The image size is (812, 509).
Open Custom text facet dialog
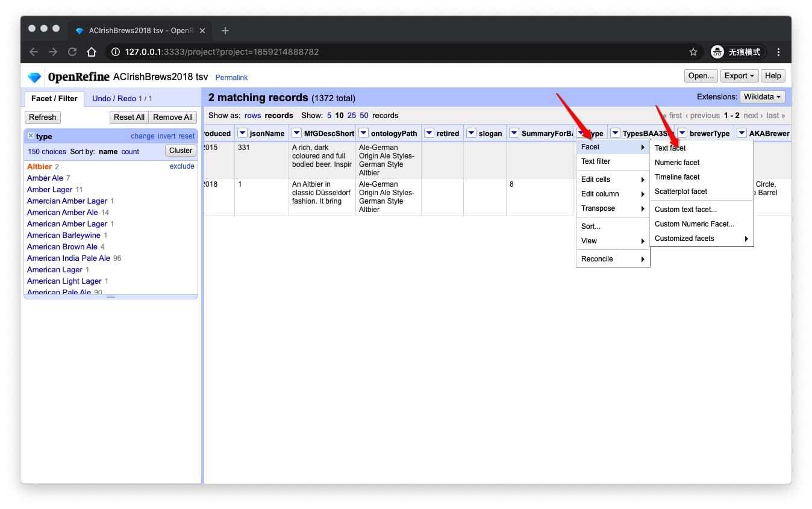tap(702, 210)
